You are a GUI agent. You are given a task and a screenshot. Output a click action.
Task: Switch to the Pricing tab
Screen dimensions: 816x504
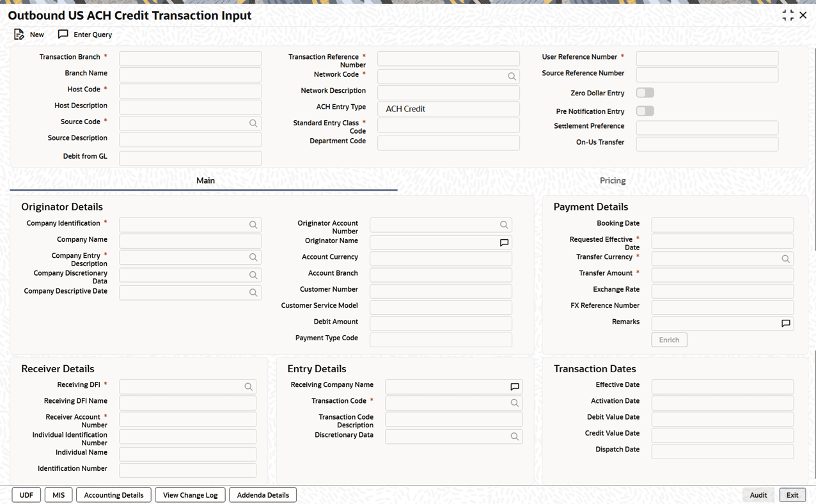pos(613,180)
